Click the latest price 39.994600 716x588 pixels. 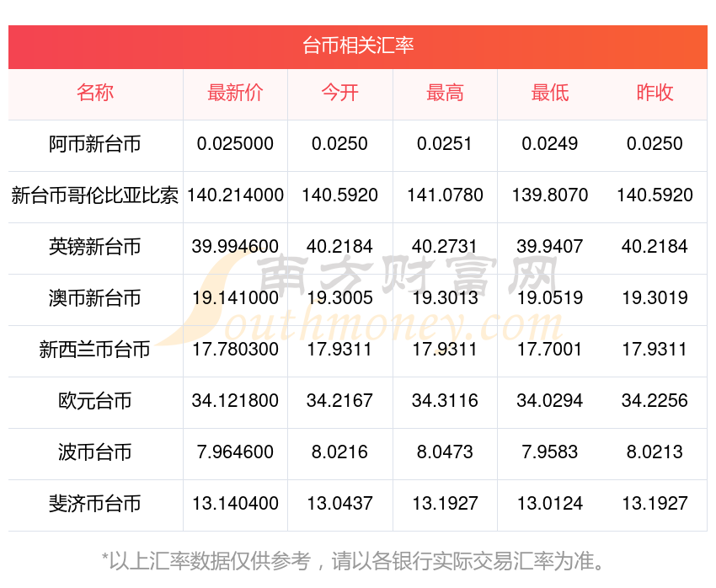235,247
